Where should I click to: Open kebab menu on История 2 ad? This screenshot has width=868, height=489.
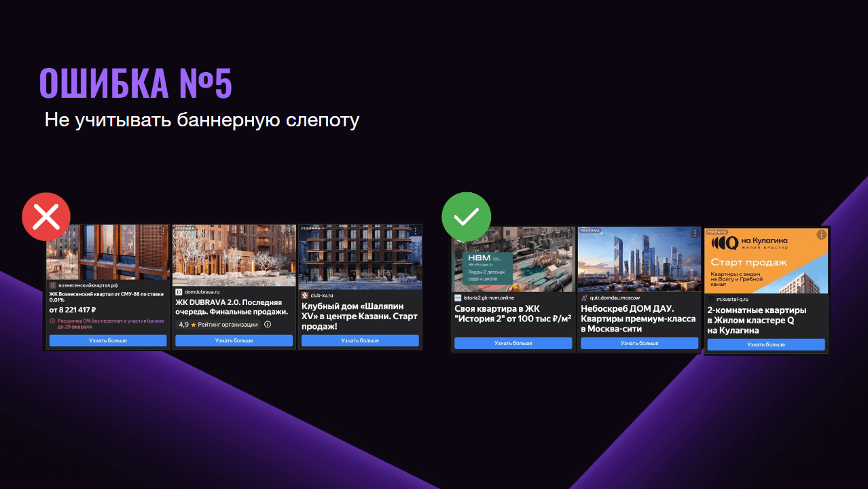point(568,233)
